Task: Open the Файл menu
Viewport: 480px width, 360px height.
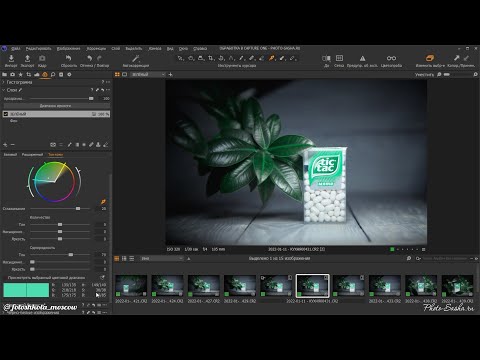Action: tap(16, 49)
